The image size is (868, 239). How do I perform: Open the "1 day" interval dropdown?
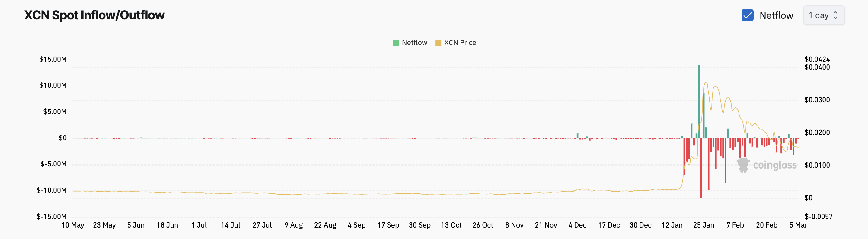(823, 15)
